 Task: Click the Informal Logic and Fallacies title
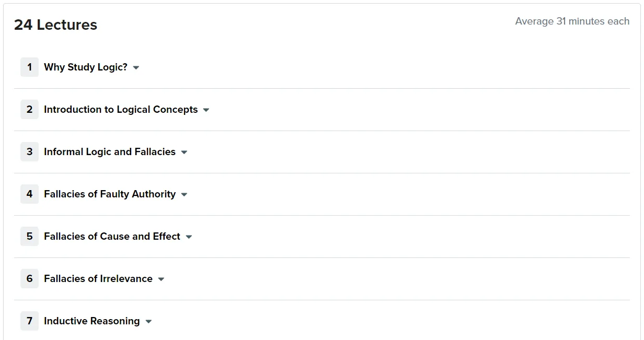click(110, 152)
